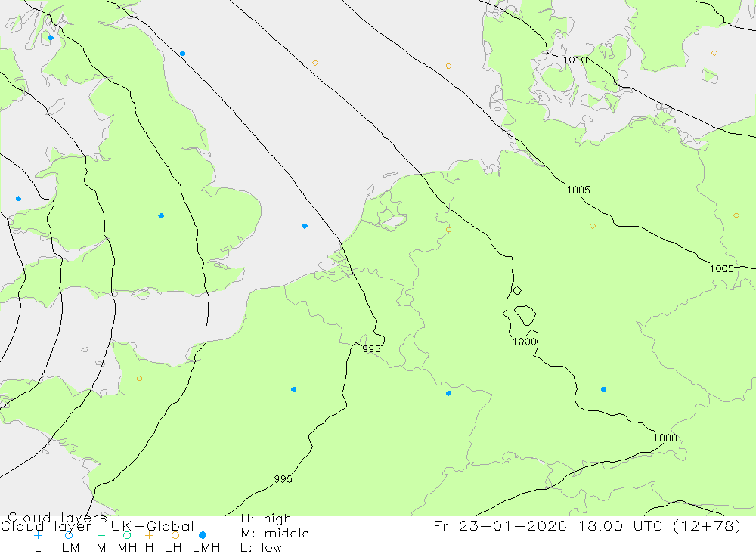
Task: Click the orange plus H legend symbol
Action: pyautogui.click(x=149, y=535)
